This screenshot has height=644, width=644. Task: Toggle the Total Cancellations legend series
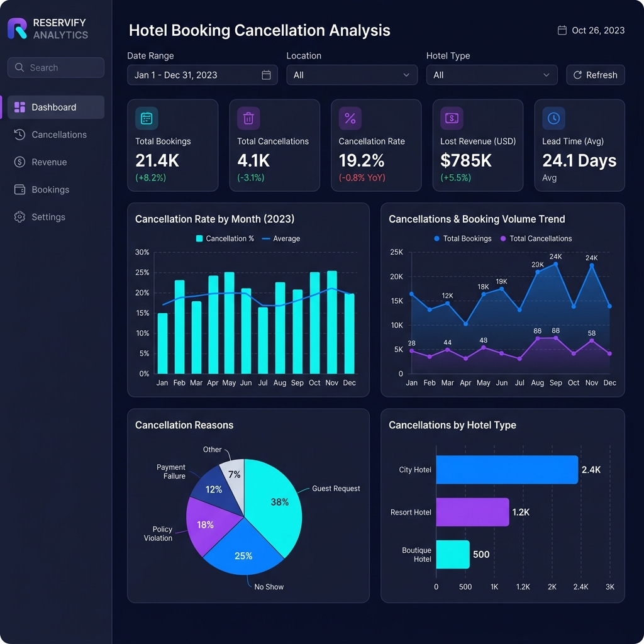536,238
